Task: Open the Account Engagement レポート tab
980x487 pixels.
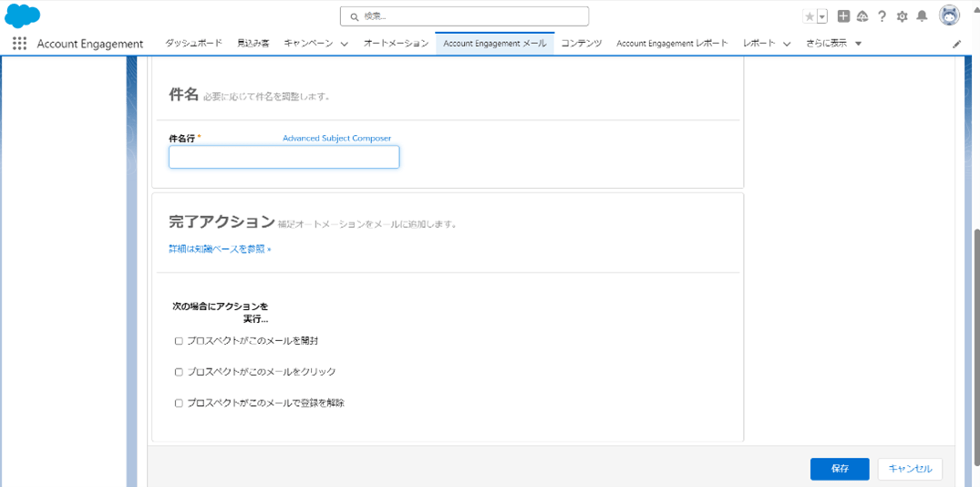Action: (x=672, y=43)
